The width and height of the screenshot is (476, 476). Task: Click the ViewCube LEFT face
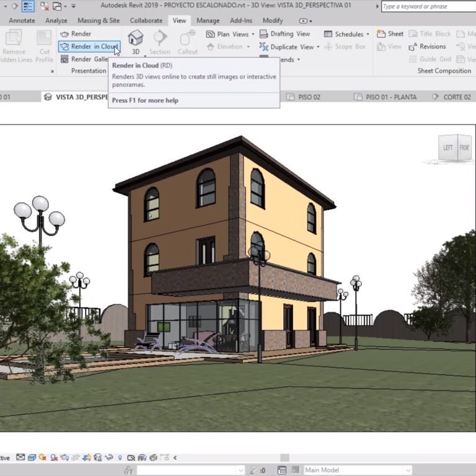tap(447, 148)
